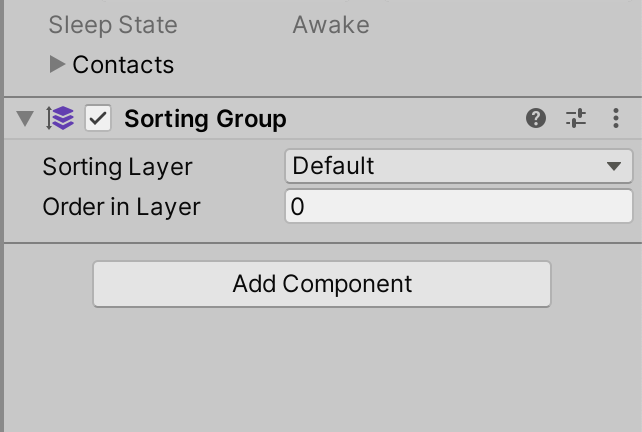Click the Add Component button

point(322,284)
